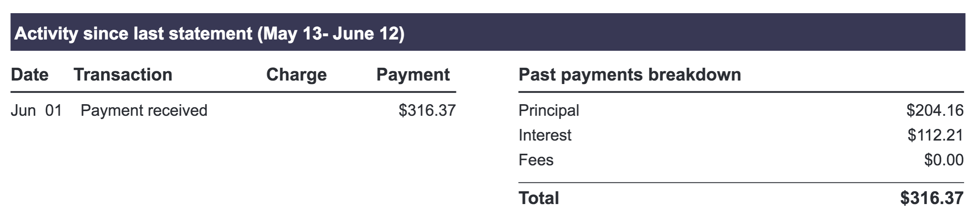This screenshot has height=218, width=980.
Task: Click the divider line above the Total row
Action: [x=740, y=182]
